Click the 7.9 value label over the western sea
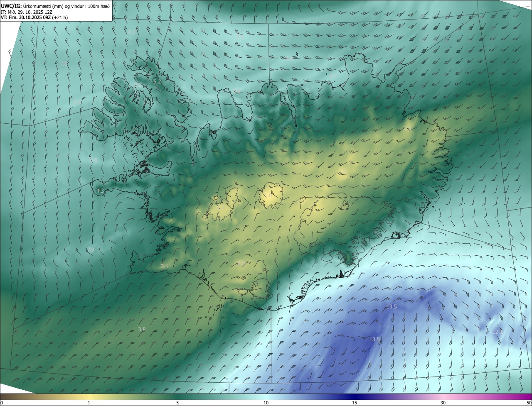This screenshot has height=406, width=532. click(x=91, y=250)
